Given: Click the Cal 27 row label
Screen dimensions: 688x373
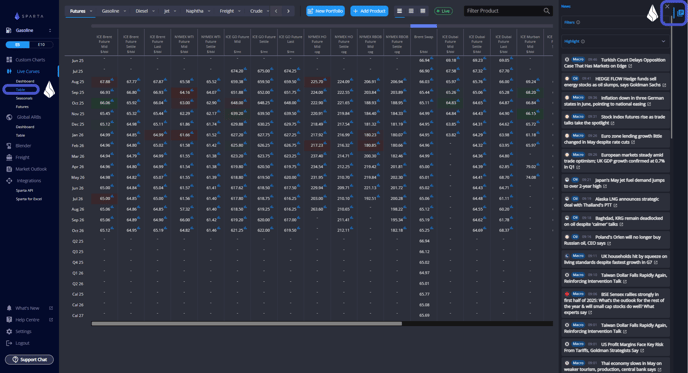Looking at the screenshot, I should click(78, 316).
